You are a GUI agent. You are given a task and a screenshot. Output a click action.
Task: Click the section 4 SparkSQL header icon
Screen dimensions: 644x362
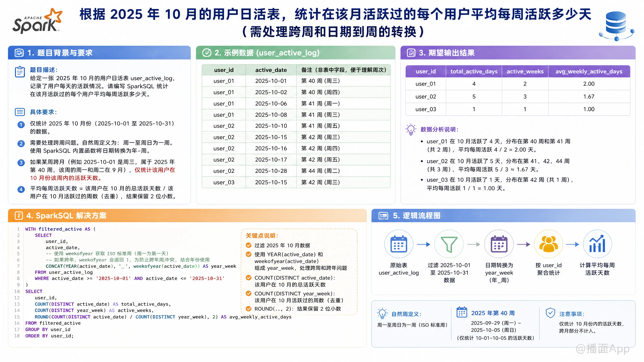19,216
